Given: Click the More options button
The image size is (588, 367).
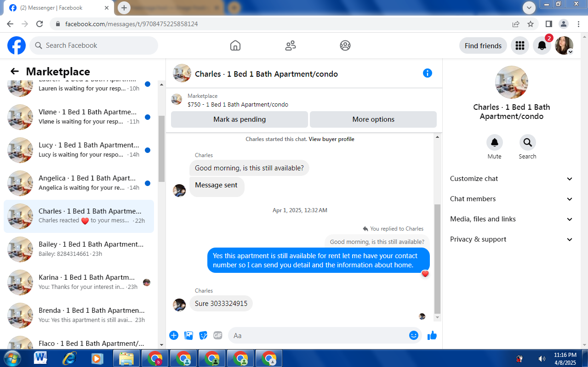Looking at the screenshot, I should point(373,119).
